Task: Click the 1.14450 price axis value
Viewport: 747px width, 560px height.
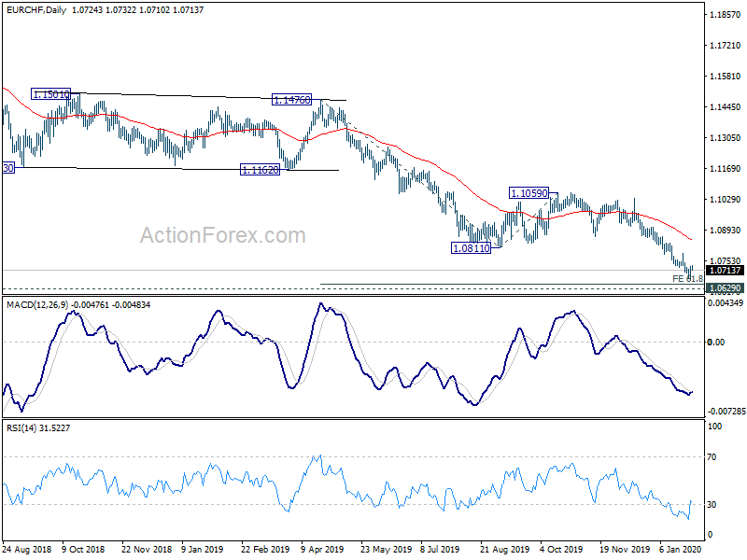Action: tap(726, 107)
